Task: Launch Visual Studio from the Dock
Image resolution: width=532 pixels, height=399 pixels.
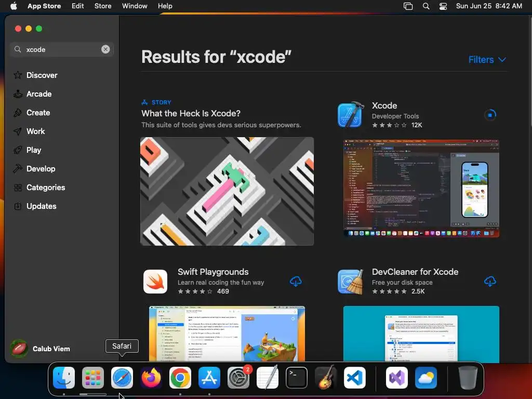Action: tap(397, 378)
